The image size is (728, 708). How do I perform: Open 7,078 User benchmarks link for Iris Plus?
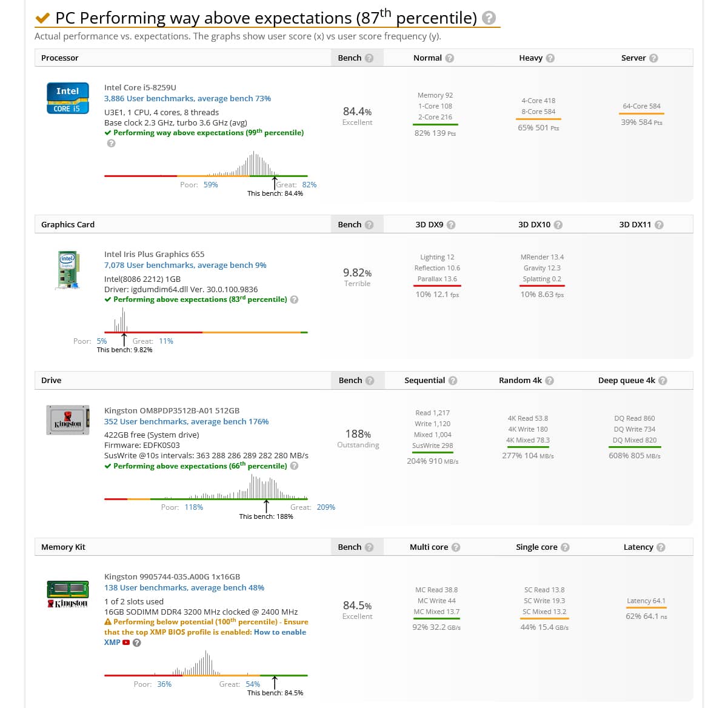click(x=185, y=265)
